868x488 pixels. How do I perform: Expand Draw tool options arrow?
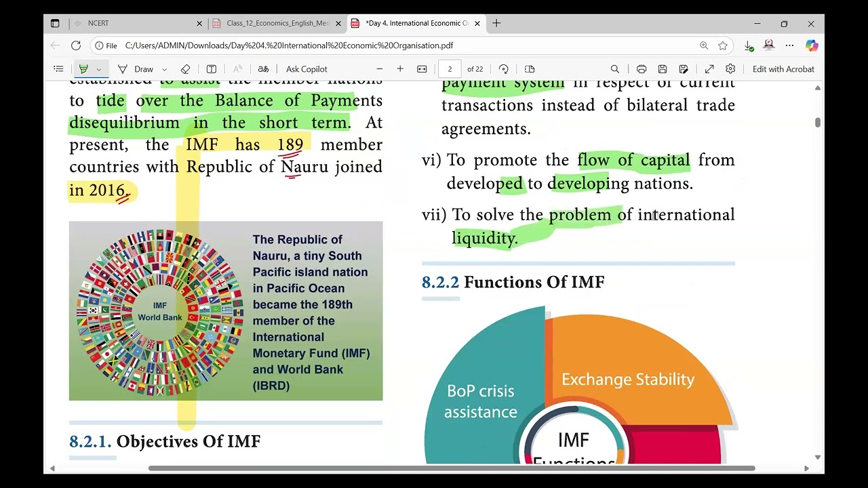click(x=164, y=69)
